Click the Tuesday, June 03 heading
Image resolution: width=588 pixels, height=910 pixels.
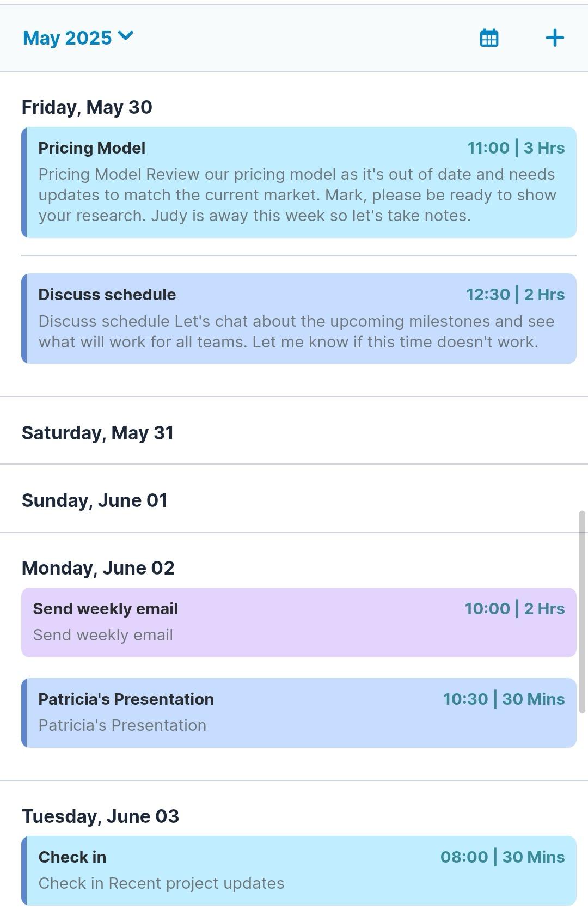tap(100, 816)
